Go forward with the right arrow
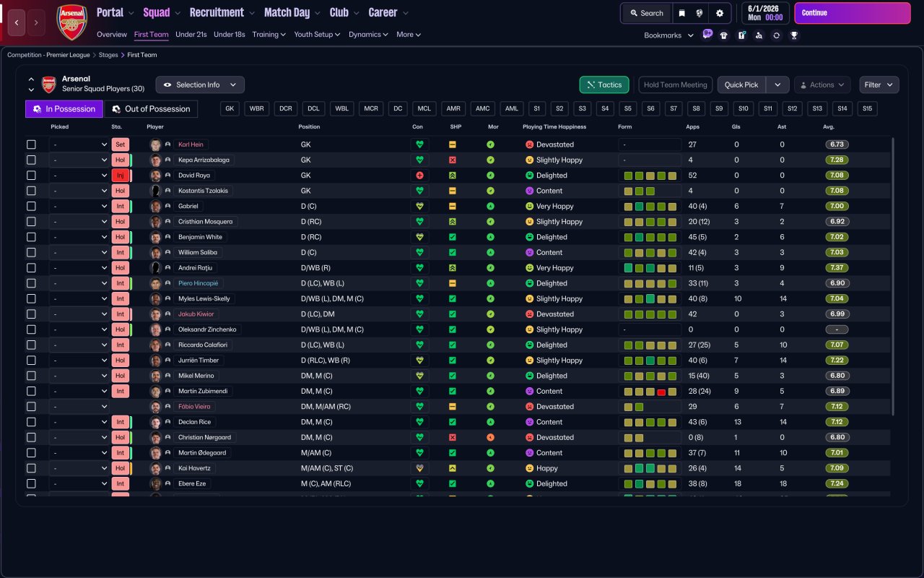 click(x=36, y=22)
